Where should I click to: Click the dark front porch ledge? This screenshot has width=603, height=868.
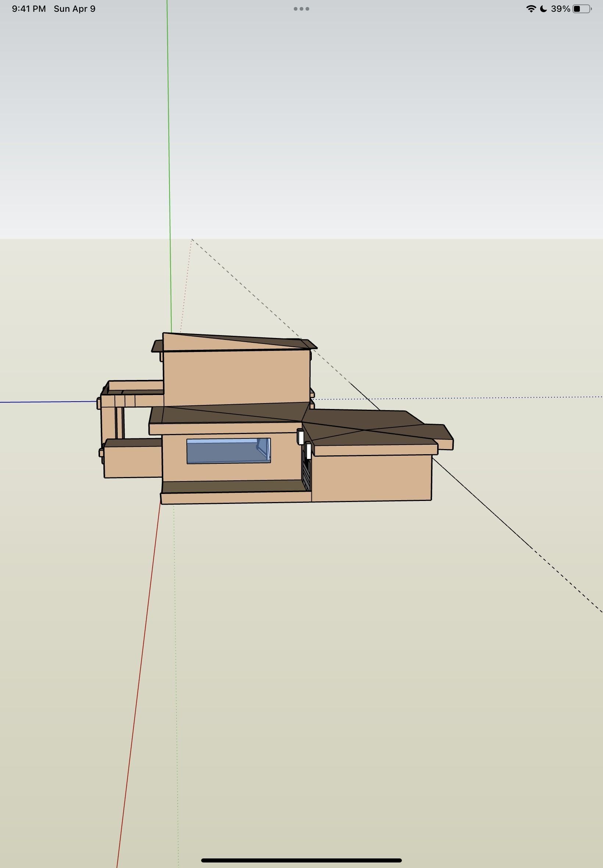coord(232,486)
